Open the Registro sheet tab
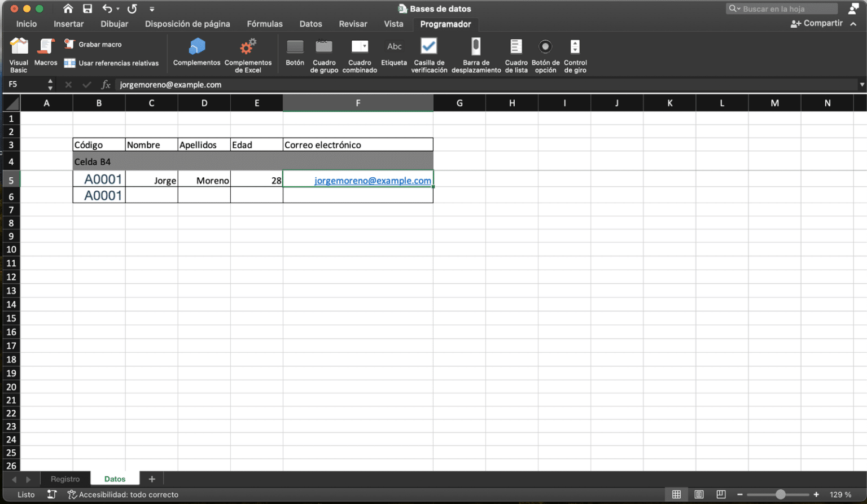Viewport: 867px width, 504px height. pos(65,479)
